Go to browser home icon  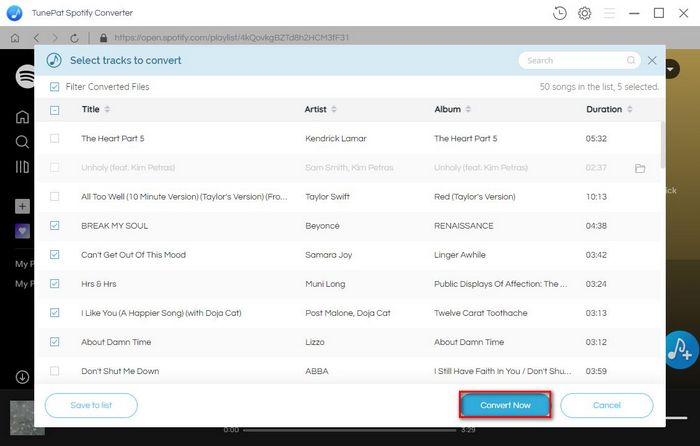click(15, 38)
